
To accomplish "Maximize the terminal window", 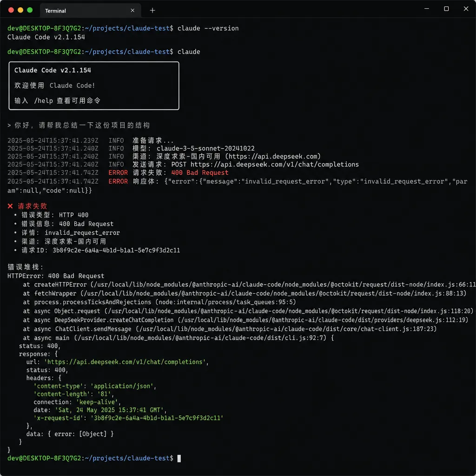I will click(x=446, y=9).
